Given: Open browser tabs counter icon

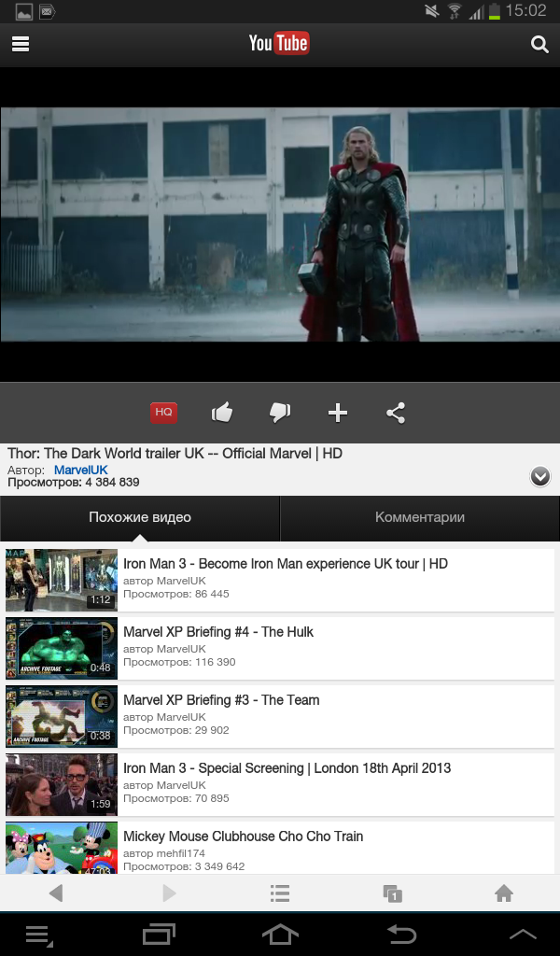Looking at the screenshot, I should 392,893.
